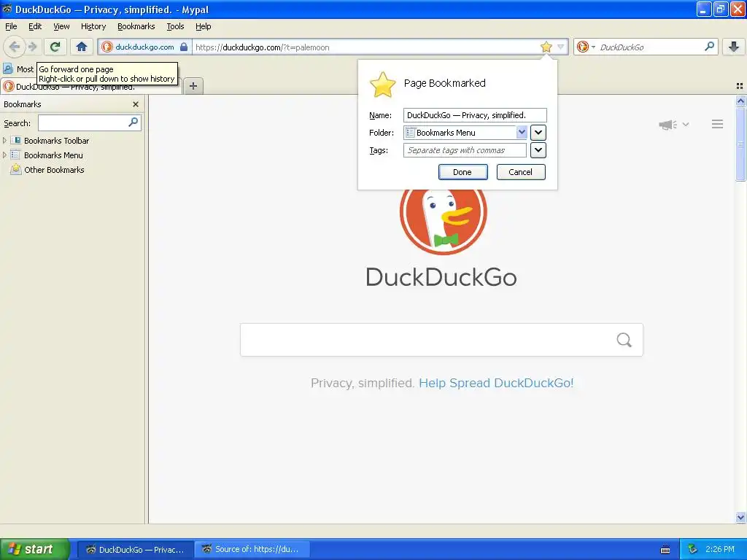Open the dropdown chevron beside megaphone
747x560 pixels.
point(686,124)
